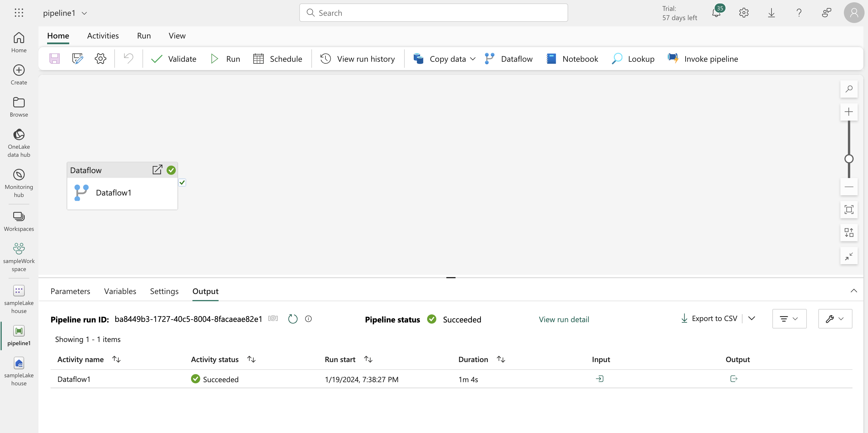Add a Lookup activity
The height and width of the screenshot is (433, 868).
(633, 59)
